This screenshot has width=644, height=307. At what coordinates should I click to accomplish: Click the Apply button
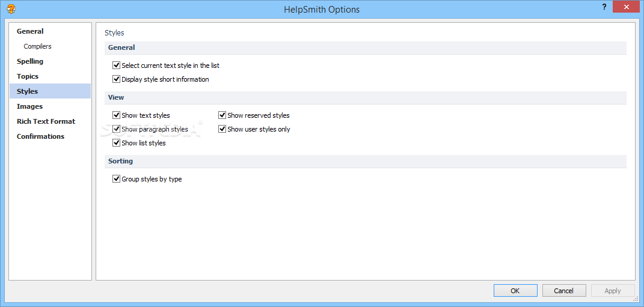coord(612,291)
